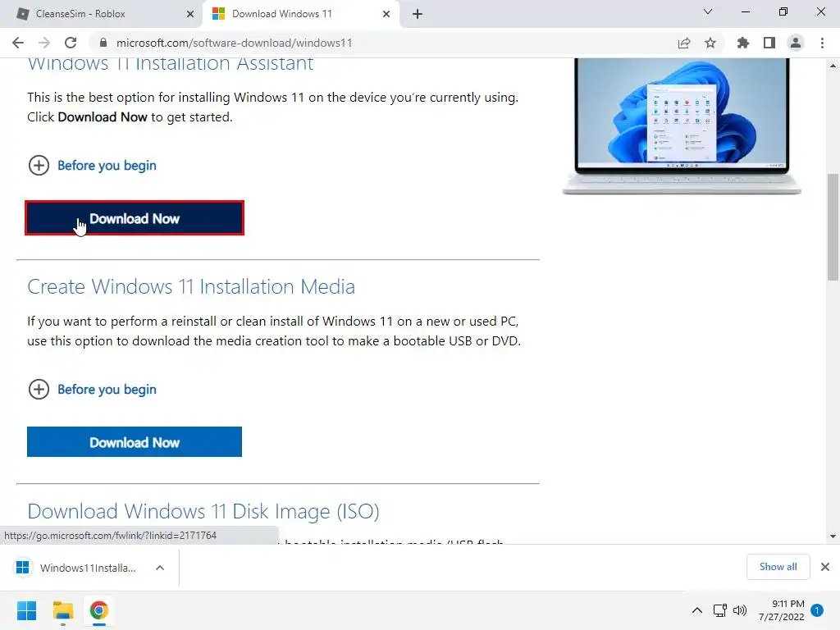
Task: Toggle the Chrome side panel icon
Action: (769, 43)
